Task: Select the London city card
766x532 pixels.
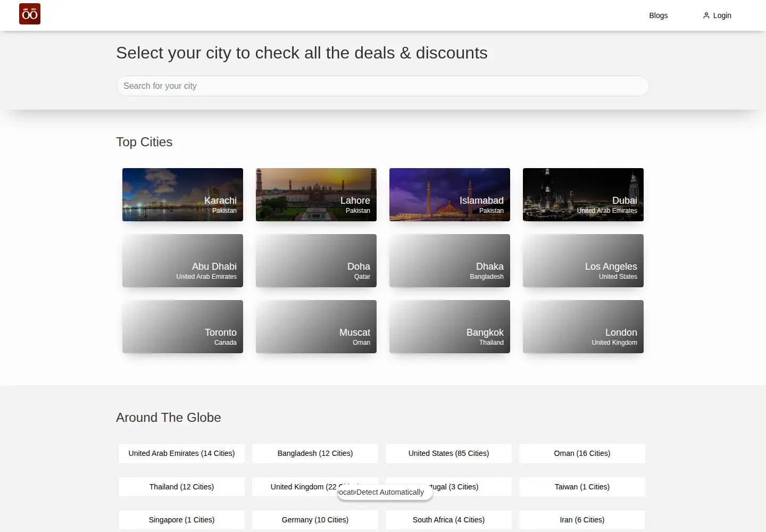Action: 583,327
